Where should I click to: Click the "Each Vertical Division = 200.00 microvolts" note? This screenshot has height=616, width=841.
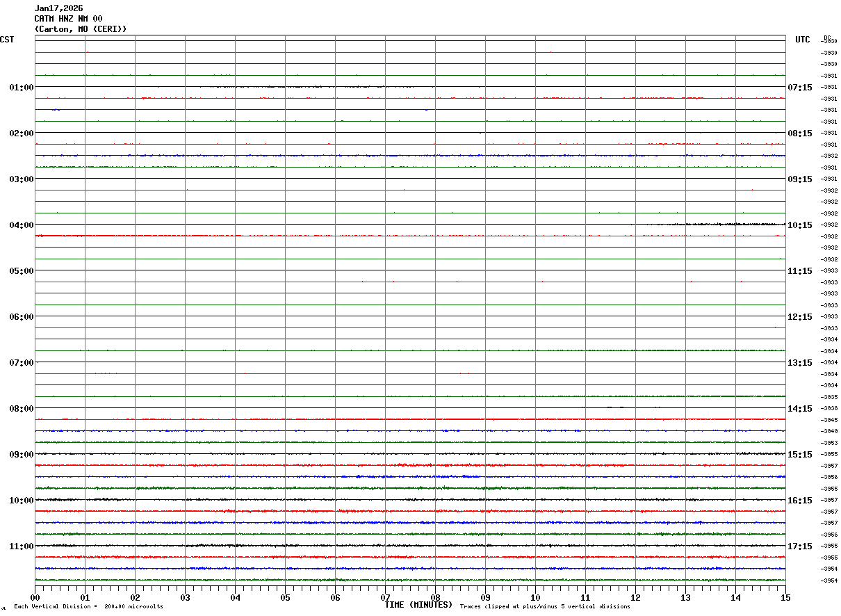(88, 607)
